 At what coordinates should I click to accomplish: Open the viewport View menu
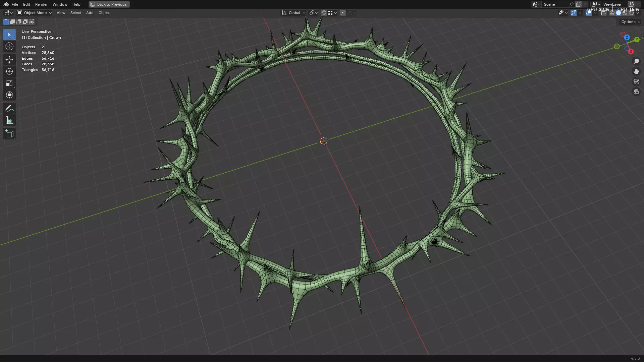point(61,13)
